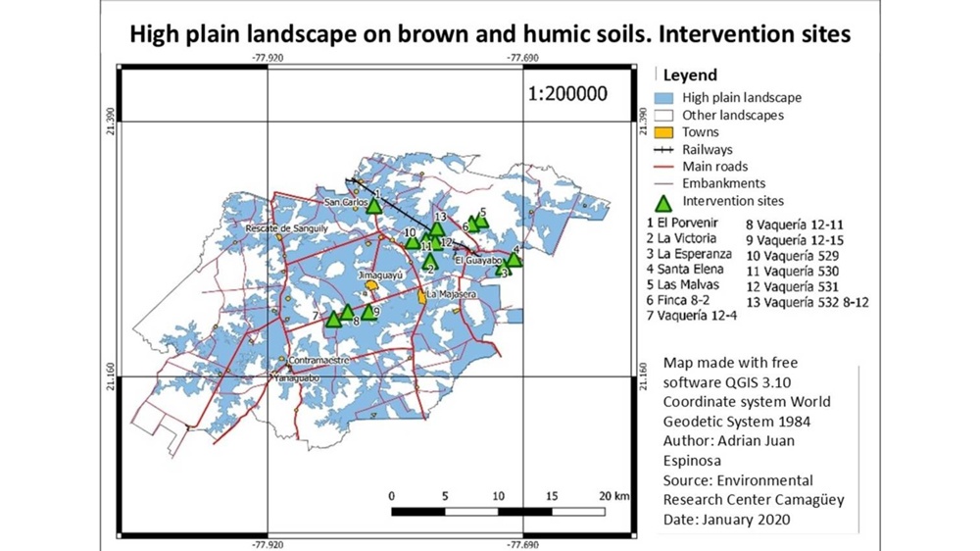Screen dimensions: 980x551
Task: Click the triangle marker labeled 9
Action: (x=368, y=313)
